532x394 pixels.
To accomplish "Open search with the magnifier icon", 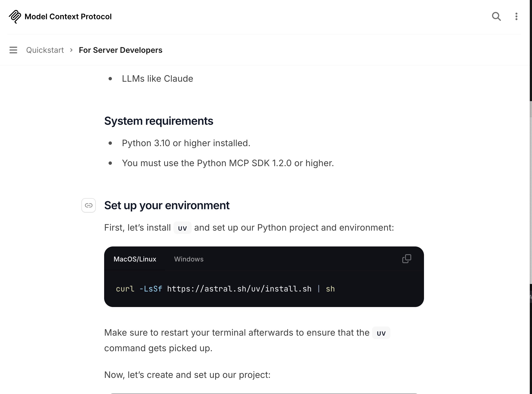I will [x=496, y=16].
